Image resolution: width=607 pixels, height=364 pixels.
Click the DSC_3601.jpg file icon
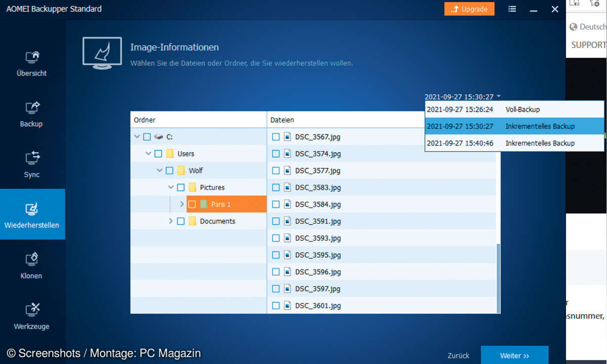coord(287,306)
